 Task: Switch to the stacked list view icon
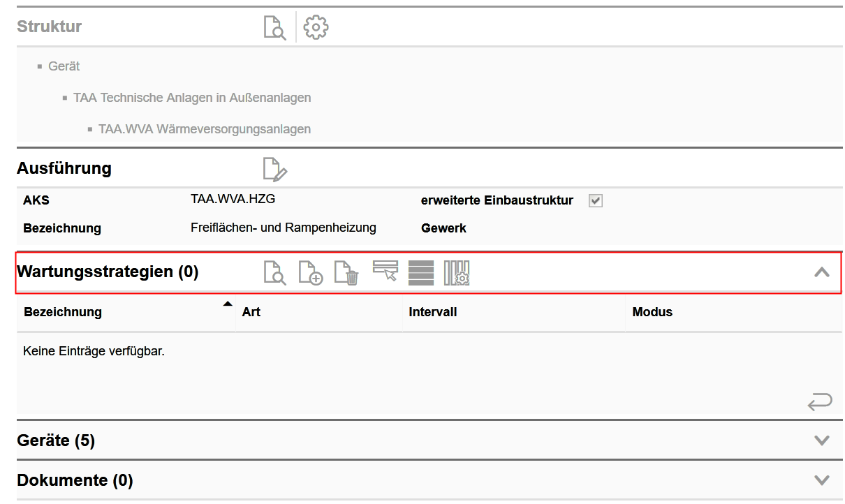(x=420, y=273)
